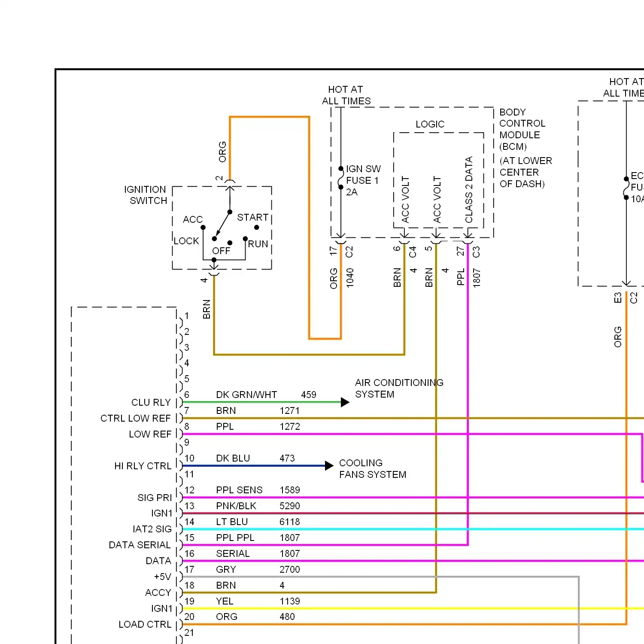644x644 pixels.
Task: Click the SIG PRI pin label
Action: [x=155, y=498]
